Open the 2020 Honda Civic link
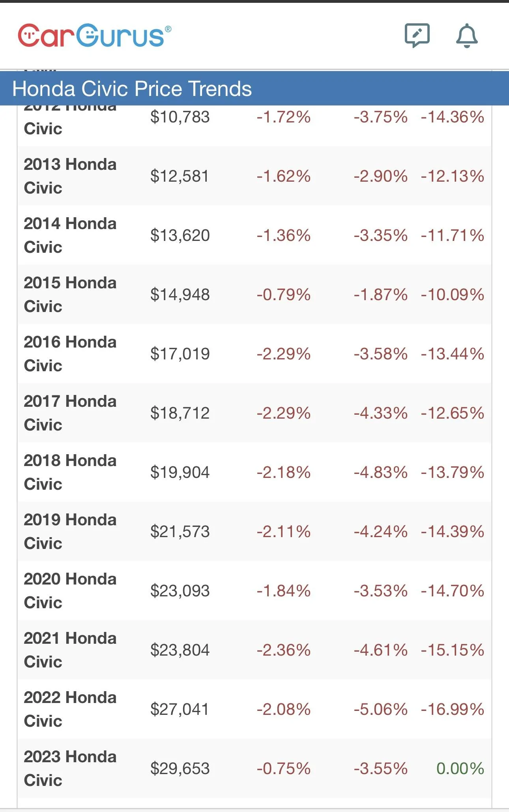This screenshot has width=509, height=812. pos(70,590)
